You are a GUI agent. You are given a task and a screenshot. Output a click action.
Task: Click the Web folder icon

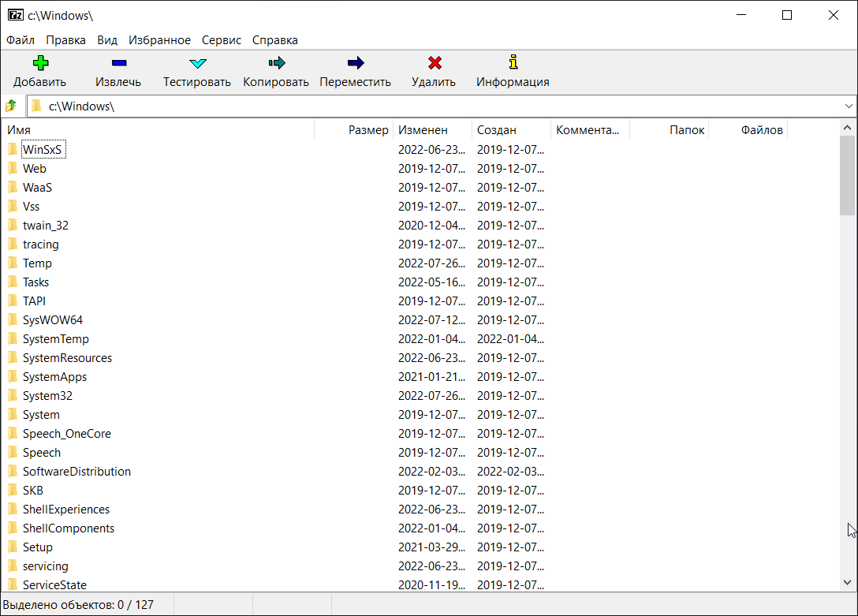click(13, 169)
